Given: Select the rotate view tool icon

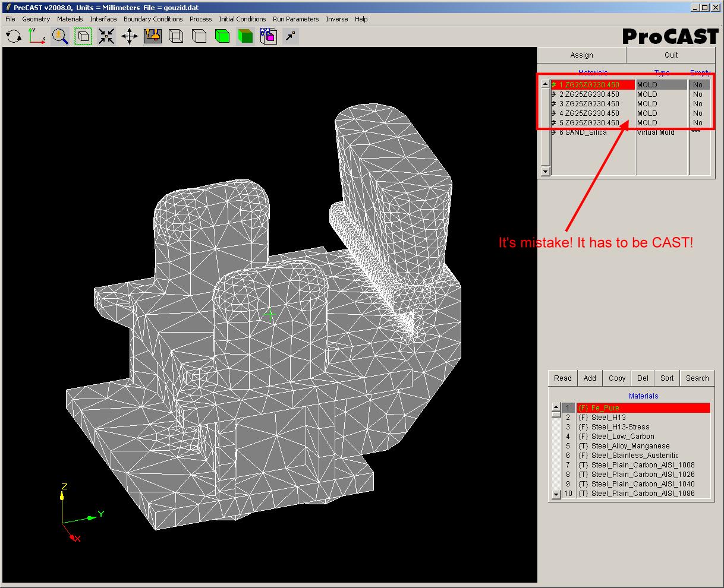Looking at the screenshot, I should click(x=14, y=37).
